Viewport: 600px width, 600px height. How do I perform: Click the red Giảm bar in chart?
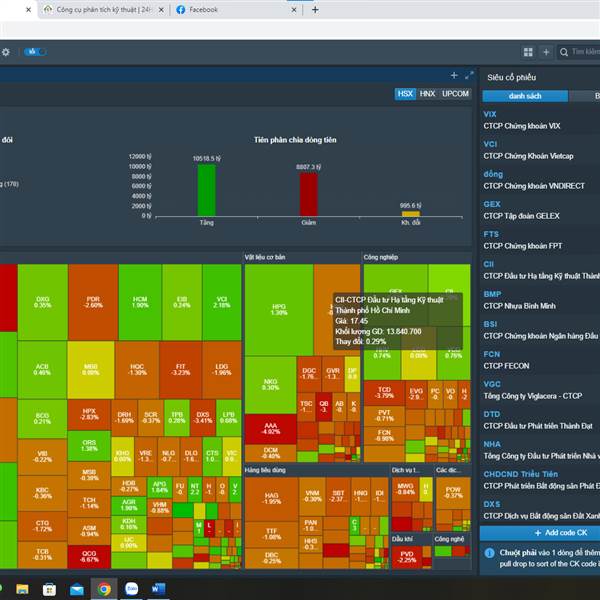[x=308, y=194]
